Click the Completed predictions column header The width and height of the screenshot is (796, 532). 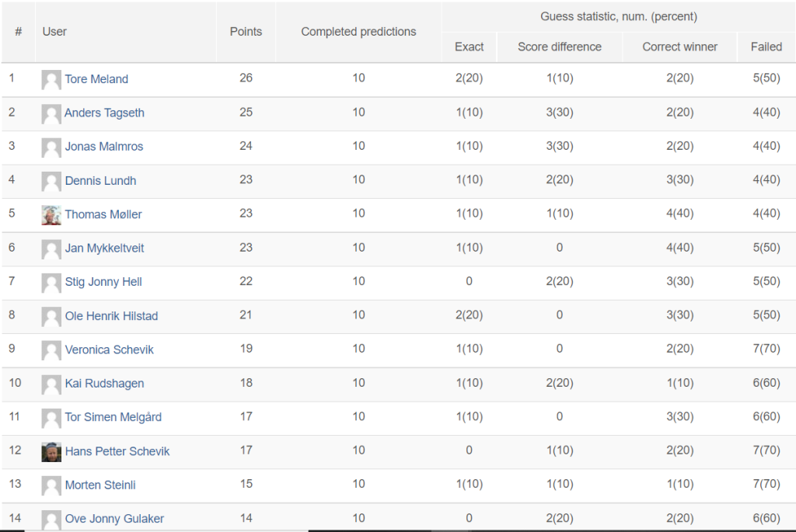pos(358,32)
